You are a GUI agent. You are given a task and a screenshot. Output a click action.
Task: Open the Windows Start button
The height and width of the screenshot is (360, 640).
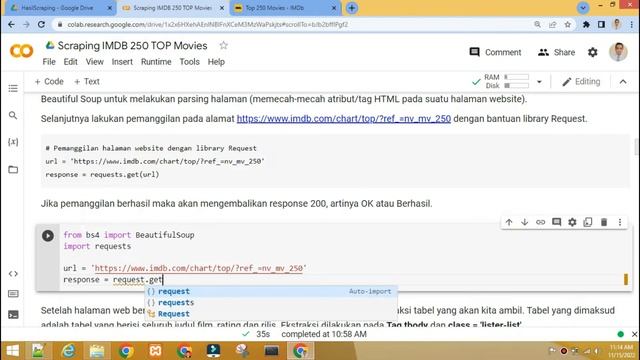point(13,351)
